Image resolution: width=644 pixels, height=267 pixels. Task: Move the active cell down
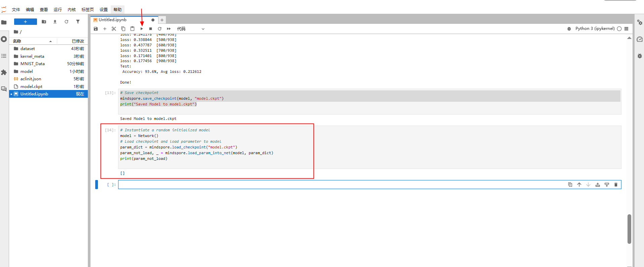tap(588, 185)
